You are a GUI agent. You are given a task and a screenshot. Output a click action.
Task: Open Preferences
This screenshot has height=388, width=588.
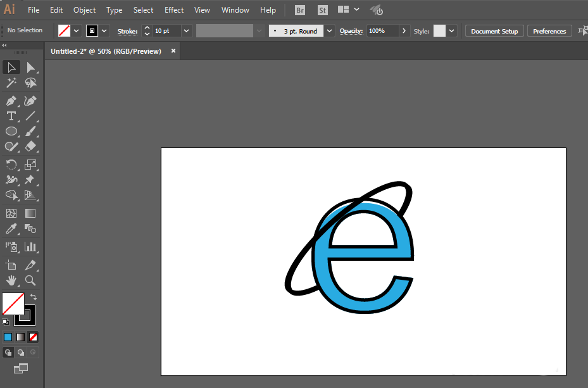tap(549, 31)
